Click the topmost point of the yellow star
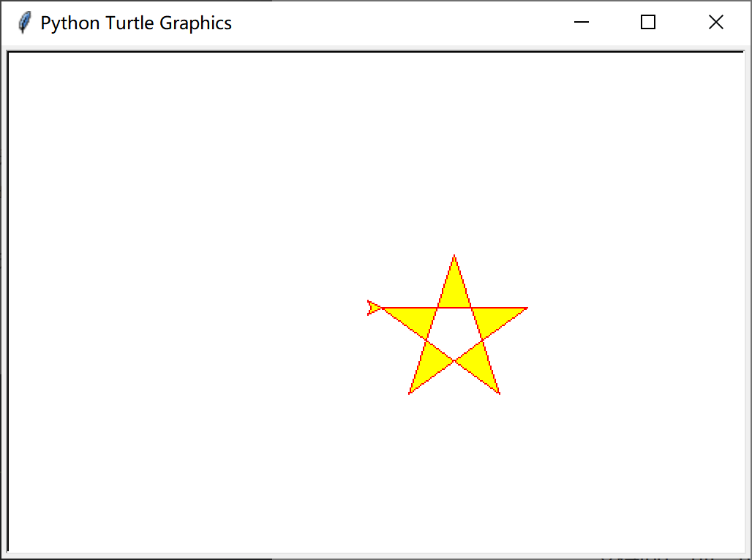752x560 pixels. pyautogui.click(x=454, y=256)
